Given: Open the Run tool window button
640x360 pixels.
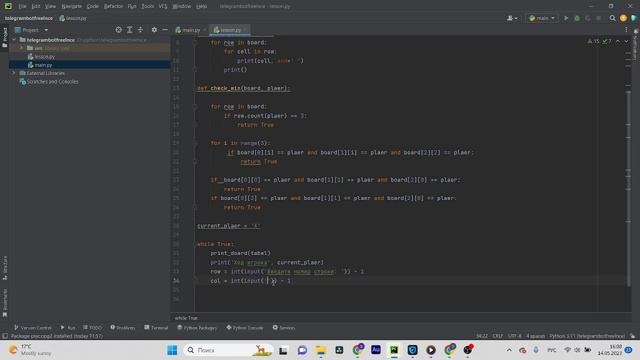Looking at the screenshot, I should [68, 327].
